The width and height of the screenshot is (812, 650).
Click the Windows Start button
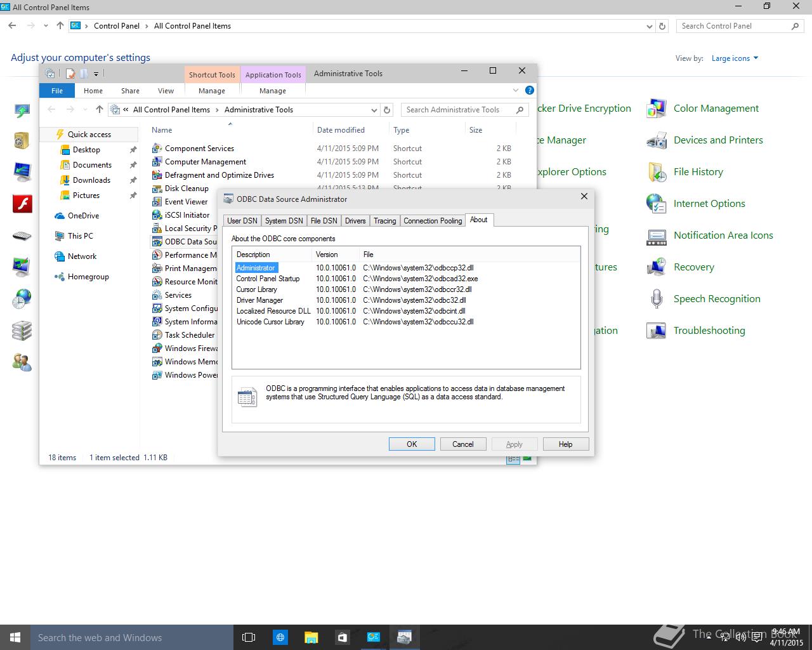(15, 637)
